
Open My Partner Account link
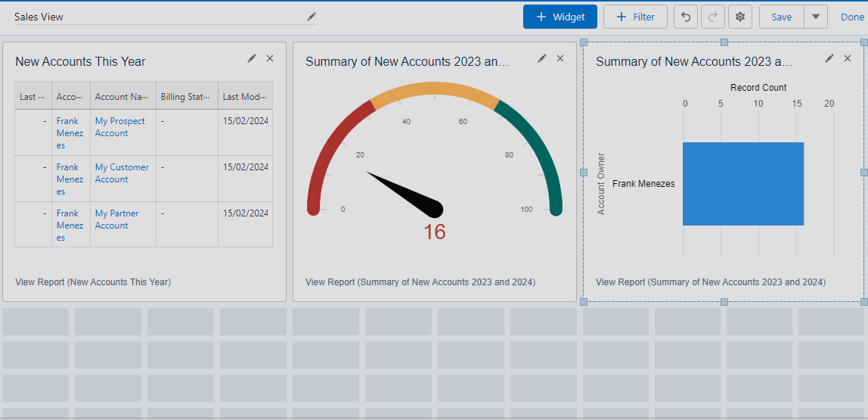[116, 219]
